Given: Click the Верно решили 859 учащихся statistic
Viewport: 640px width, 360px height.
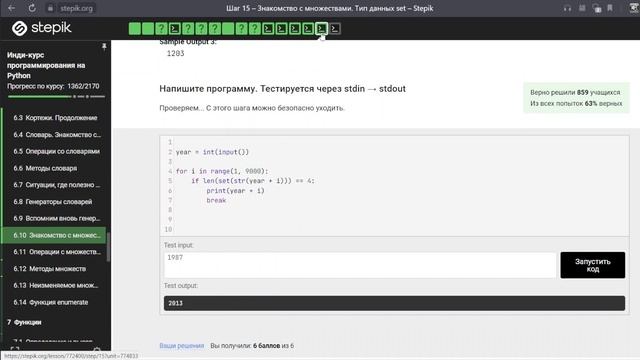Looking at the screenshot, I should (575, 92).
